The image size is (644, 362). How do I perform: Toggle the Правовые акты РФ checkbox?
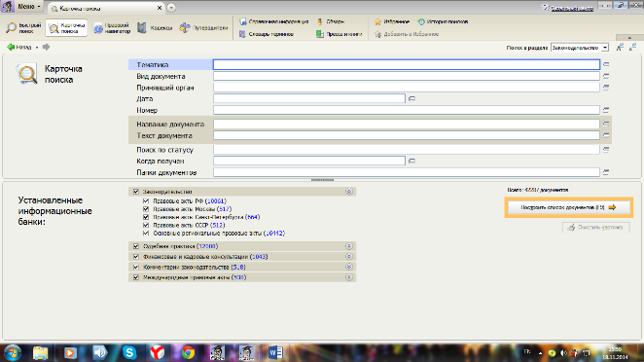(x=146, y=200)
